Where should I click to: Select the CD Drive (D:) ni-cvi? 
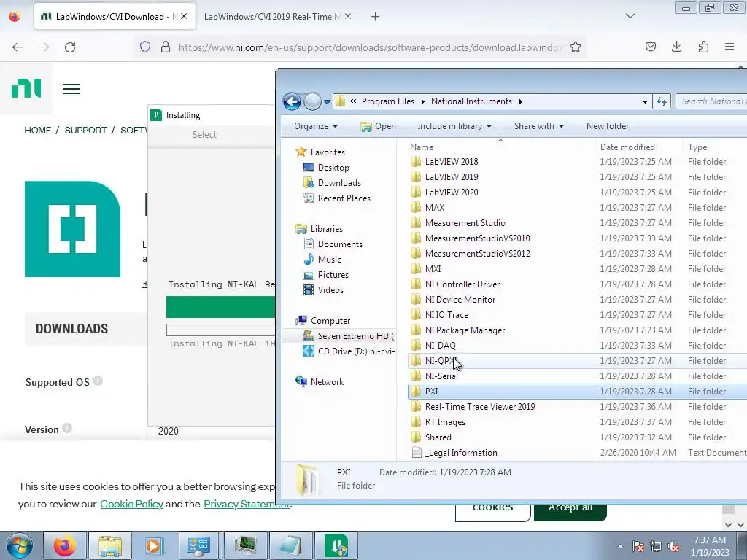[x=356, y=351]
